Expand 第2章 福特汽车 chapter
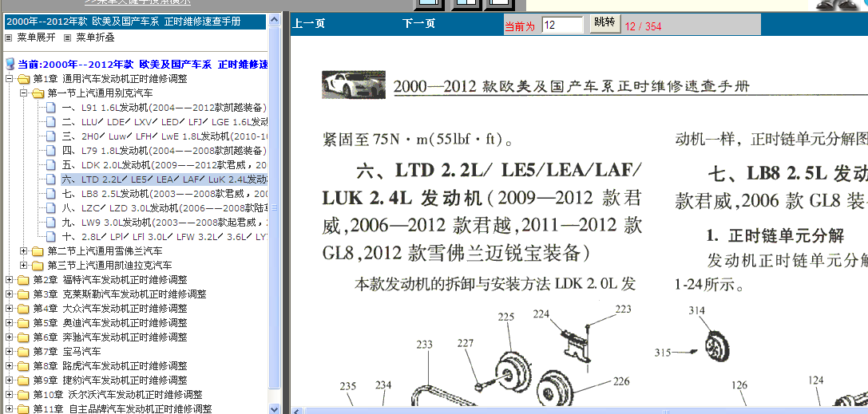Screen dimensions: 868x414 [x=9, y=280]
